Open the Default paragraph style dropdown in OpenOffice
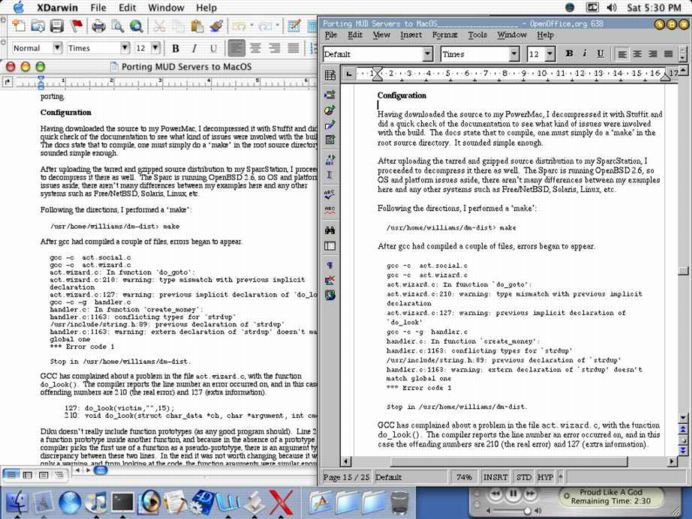Screen dimensions: 692x519 pyautogui.click(x=427, y=54)
